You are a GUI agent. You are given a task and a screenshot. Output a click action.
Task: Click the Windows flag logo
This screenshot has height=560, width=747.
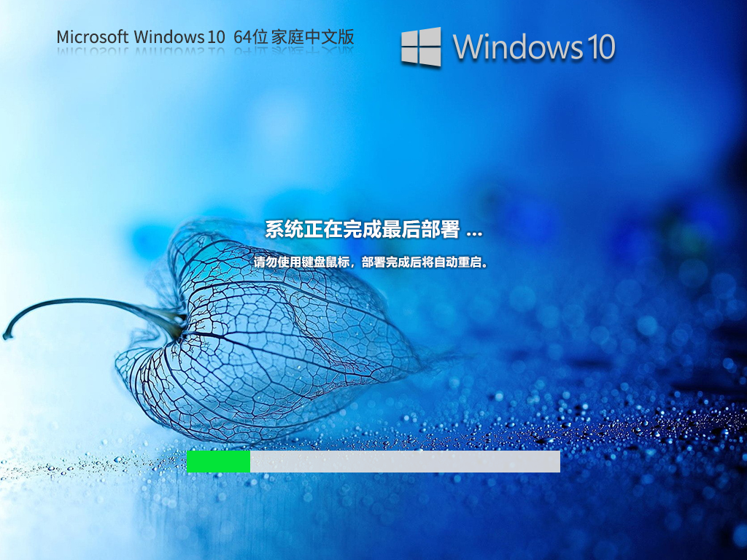419,47
